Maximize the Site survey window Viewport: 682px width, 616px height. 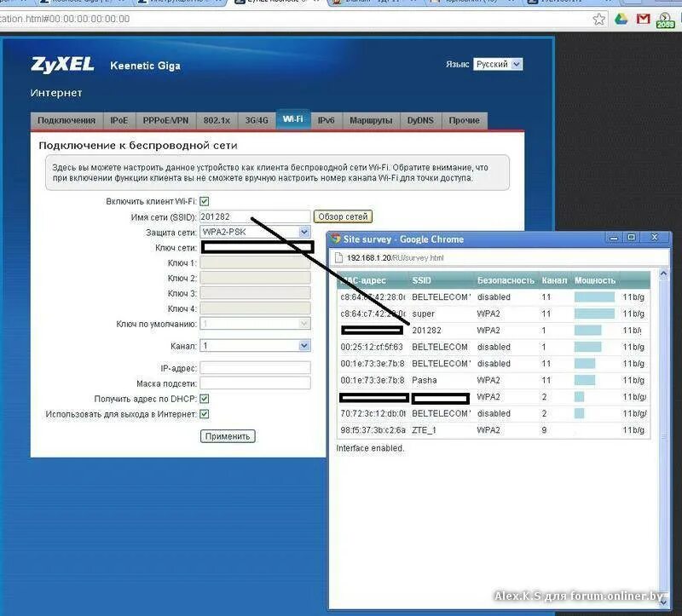[631, 238]
